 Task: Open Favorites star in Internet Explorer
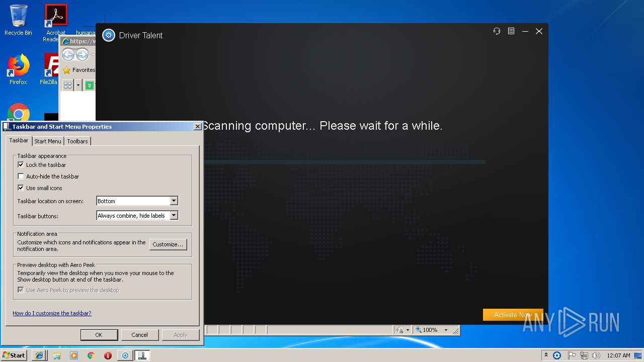click(67, 70)
